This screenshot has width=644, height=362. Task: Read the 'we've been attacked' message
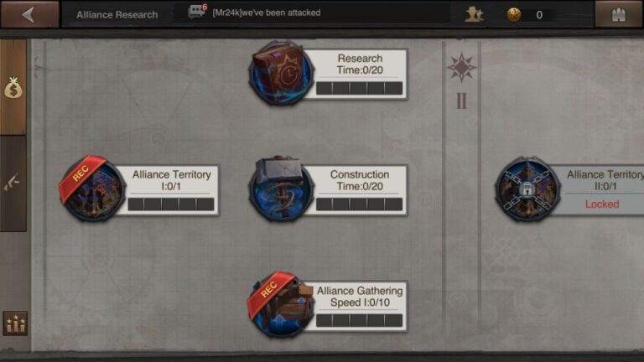pyautogui.click(x=266, y=13)
